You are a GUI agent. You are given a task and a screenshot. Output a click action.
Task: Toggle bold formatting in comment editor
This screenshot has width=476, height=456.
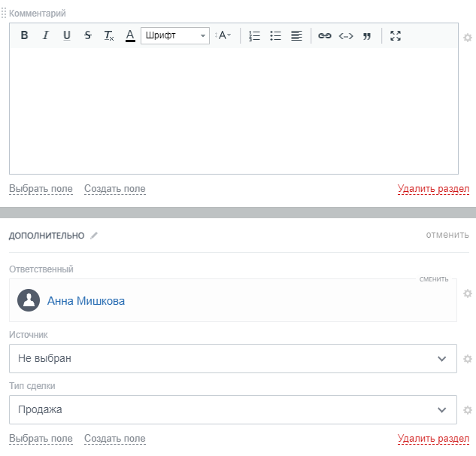(x=24, y=35)
